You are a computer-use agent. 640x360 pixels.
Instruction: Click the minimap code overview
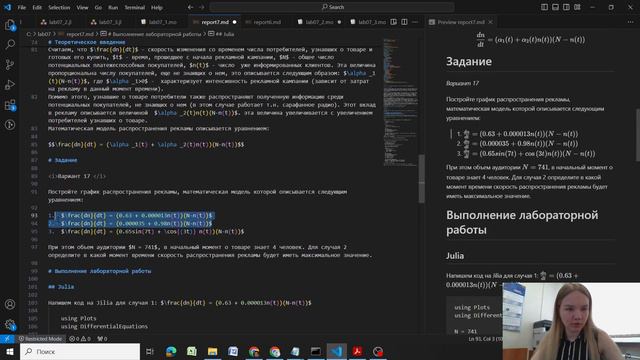tap(400, 102)
